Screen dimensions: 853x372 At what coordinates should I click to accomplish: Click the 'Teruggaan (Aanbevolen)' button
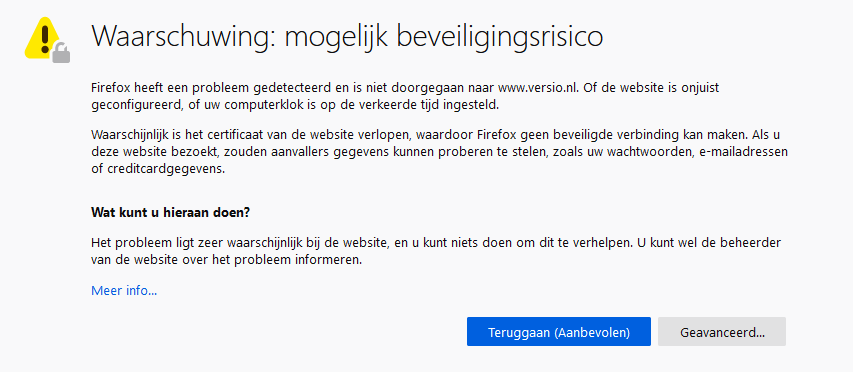[x=559, y=332]
